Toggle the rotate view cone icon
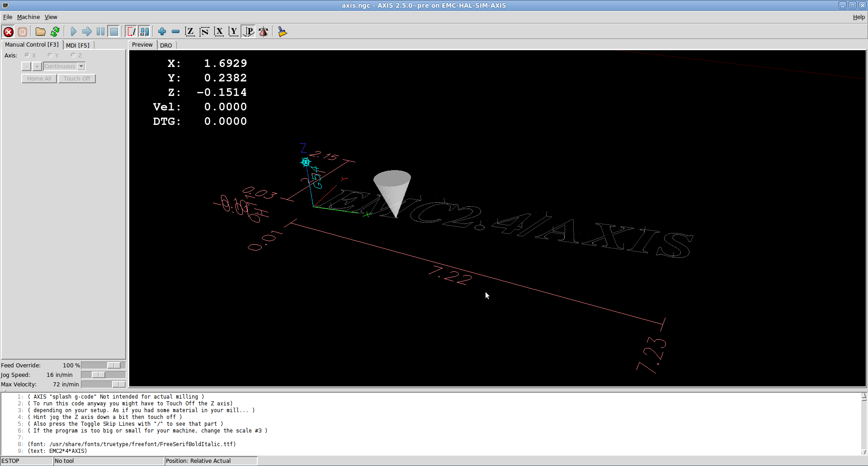The height and width of the screenshot is (466, 868). [263, 32]
